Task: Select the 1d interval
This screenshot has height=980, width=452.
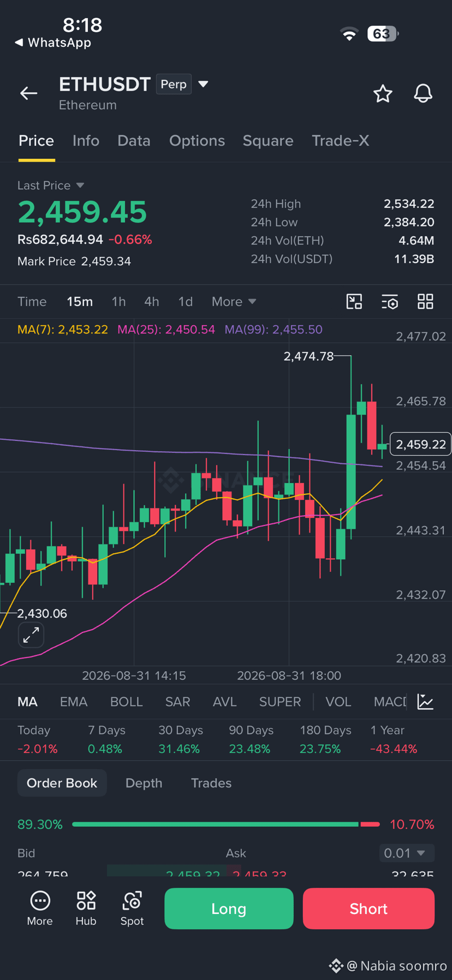Action: click(186, 302)
